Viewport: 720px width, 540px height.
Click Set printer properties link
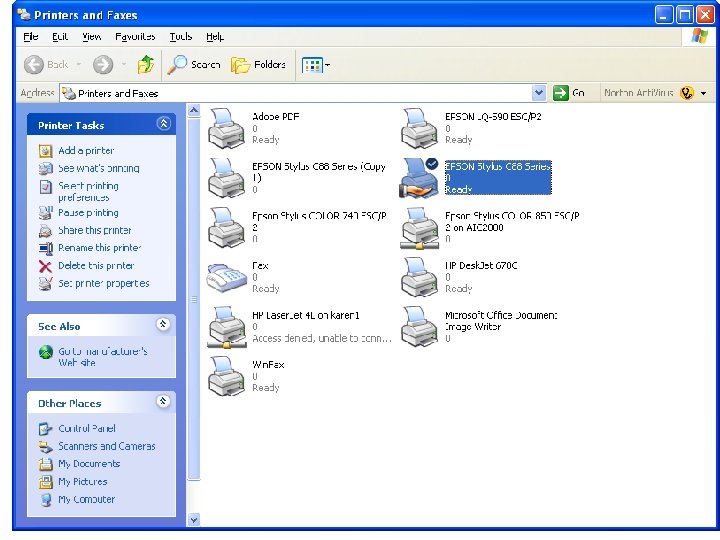pyautogui.click(x=104, y=284)
